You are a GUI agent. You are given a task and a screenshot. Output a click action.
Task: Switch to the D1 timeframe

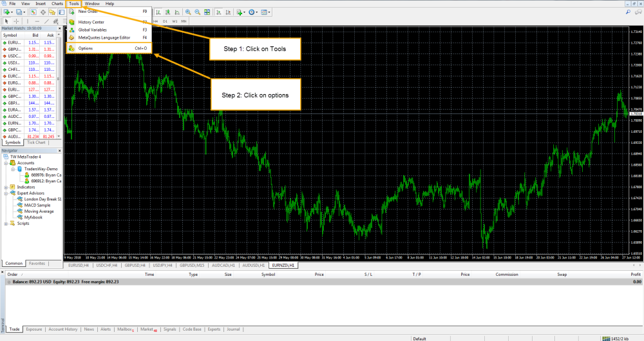pyautogui.click(x=165, y=21)
